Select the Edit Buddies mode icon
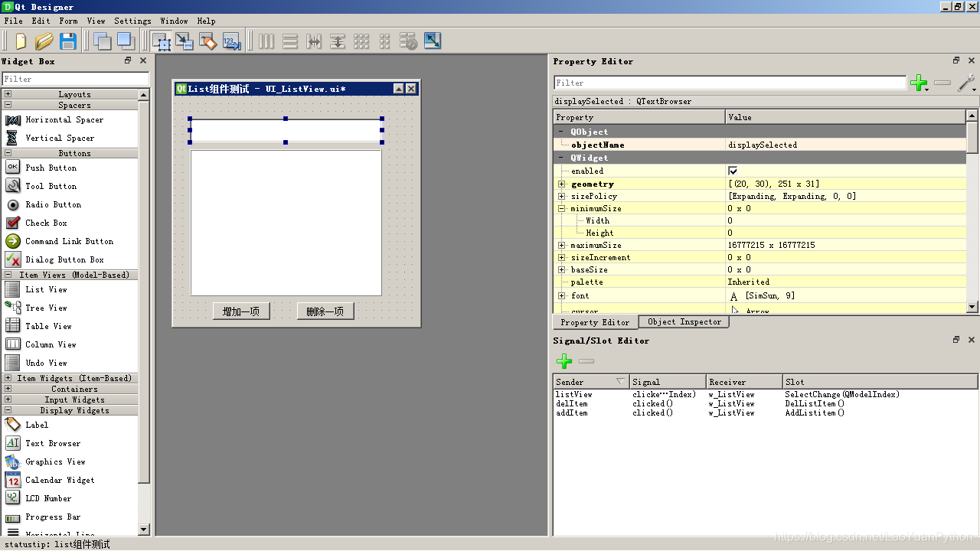 pos(208,41)
